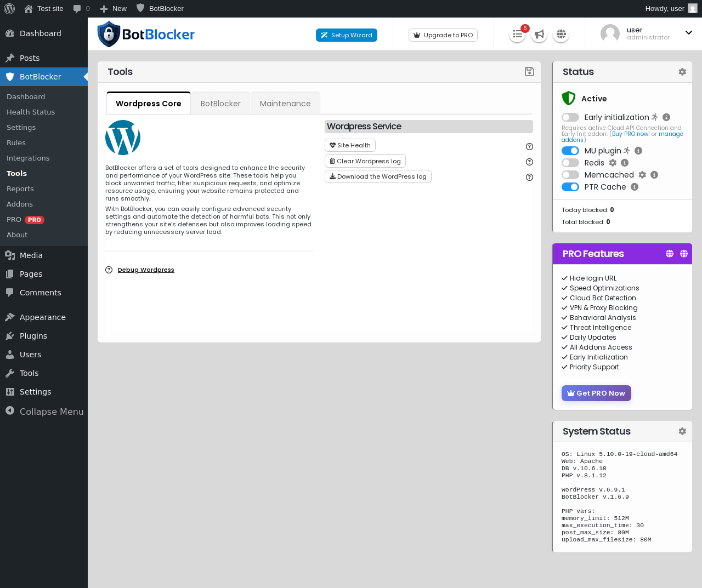Click the help icon next to Debug Wordpress
The image size is (702, 588).
(x=109, y=270)
